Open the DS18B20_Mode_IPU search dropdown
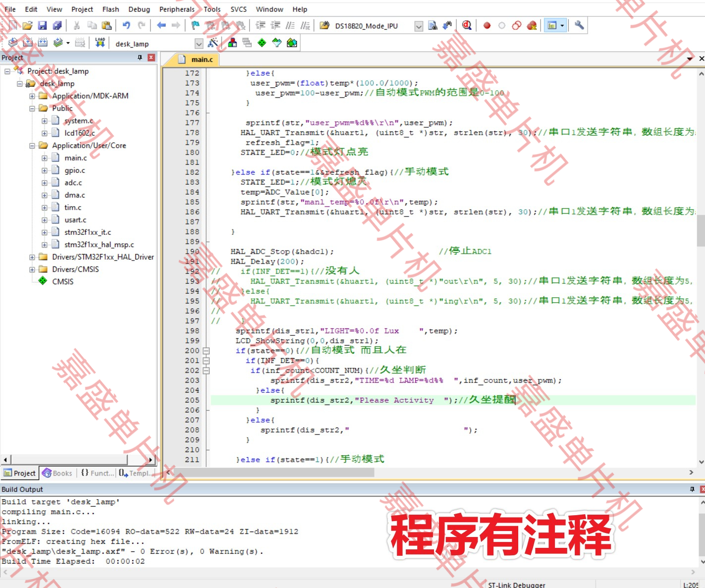Viewport: 705px width, 588px height. pos(419,26)
